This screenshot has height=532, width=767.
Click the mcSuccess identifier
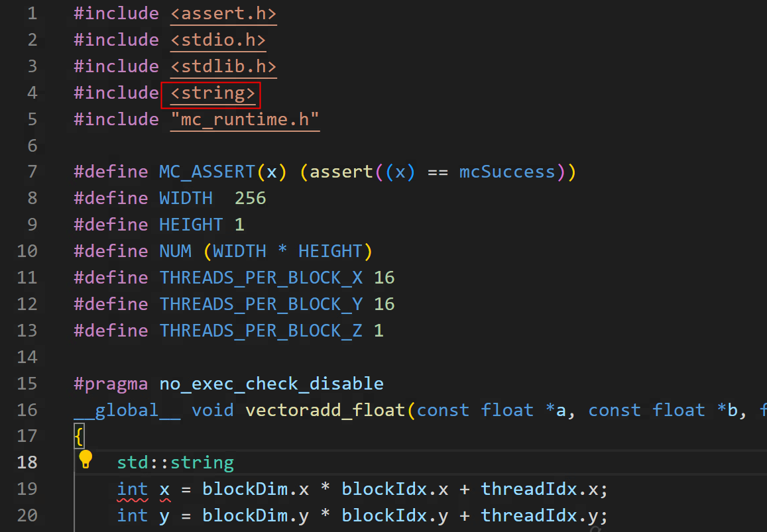(x=507, y=172)
